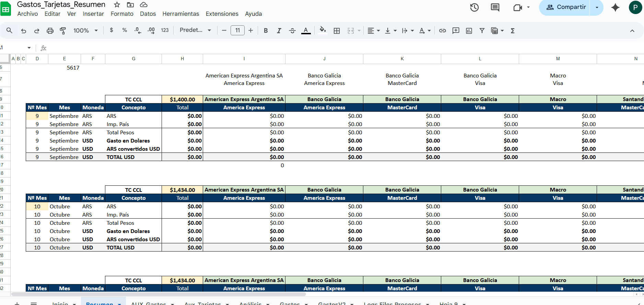Viewport: 644px width, 305px height.
Task: Insert a chart using toolbar icon
Action: (469, 31)
